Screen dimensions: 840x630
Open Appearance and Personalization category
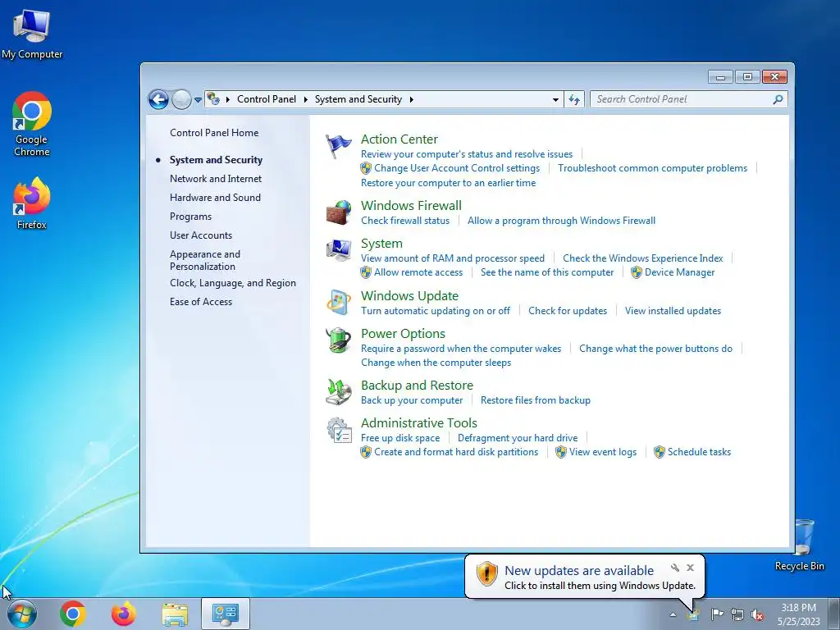tap(205, 260)
